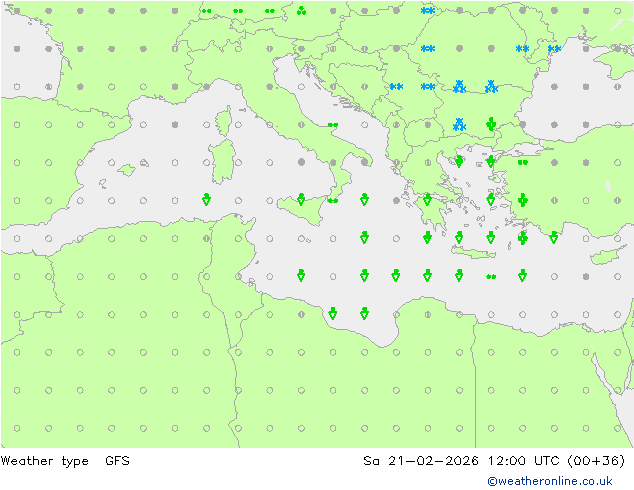The height and width of the screenshot is (490, 634).
Task: Click the green drizzle dots southeast of Crete
Action: pos(490,276)
